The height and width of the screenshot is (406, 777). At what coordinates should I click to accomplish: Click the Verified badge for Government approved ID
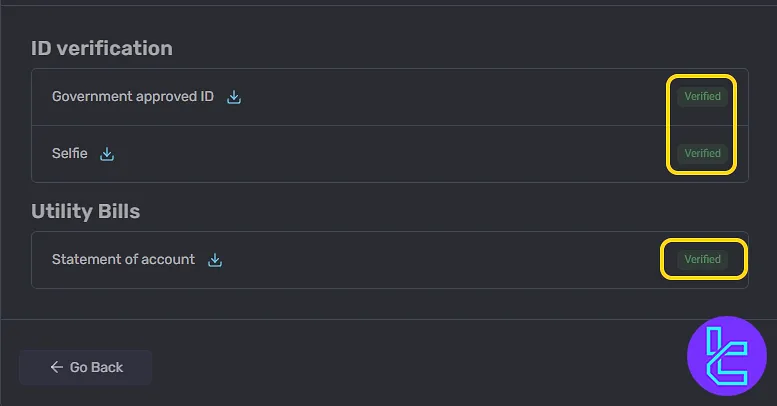click(702, 96)
